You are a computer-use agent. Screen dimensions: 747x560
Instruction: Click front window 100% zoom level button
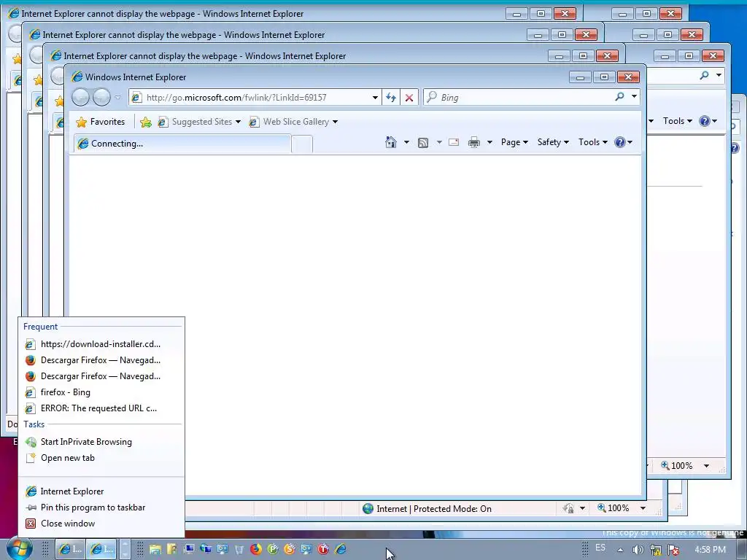click(x=613, y=508)
